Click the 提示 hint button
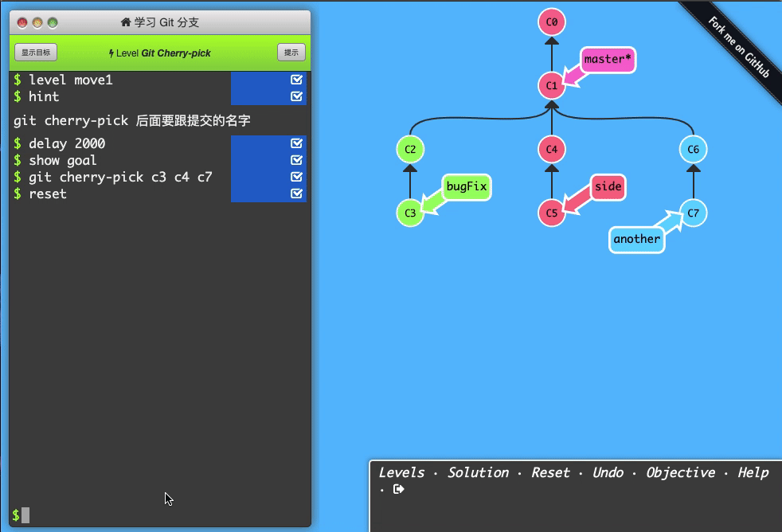This screenshot has height=532, width=782. (290, 52)
